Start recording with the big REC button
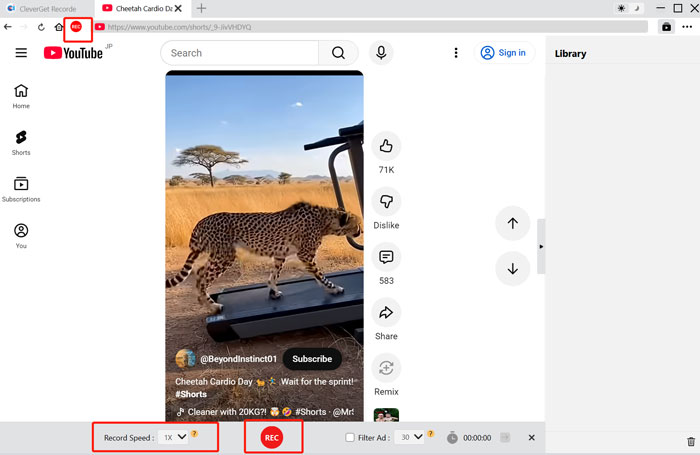The width and height of the screenshot is (700, 455). coord(272,438)
